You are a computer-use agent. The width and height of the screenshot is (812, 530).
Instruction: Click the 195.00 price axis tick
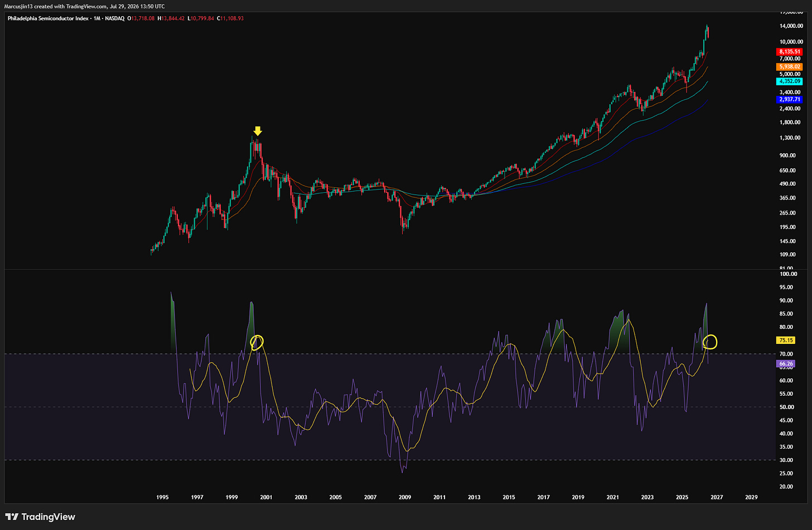click(787, 227)
